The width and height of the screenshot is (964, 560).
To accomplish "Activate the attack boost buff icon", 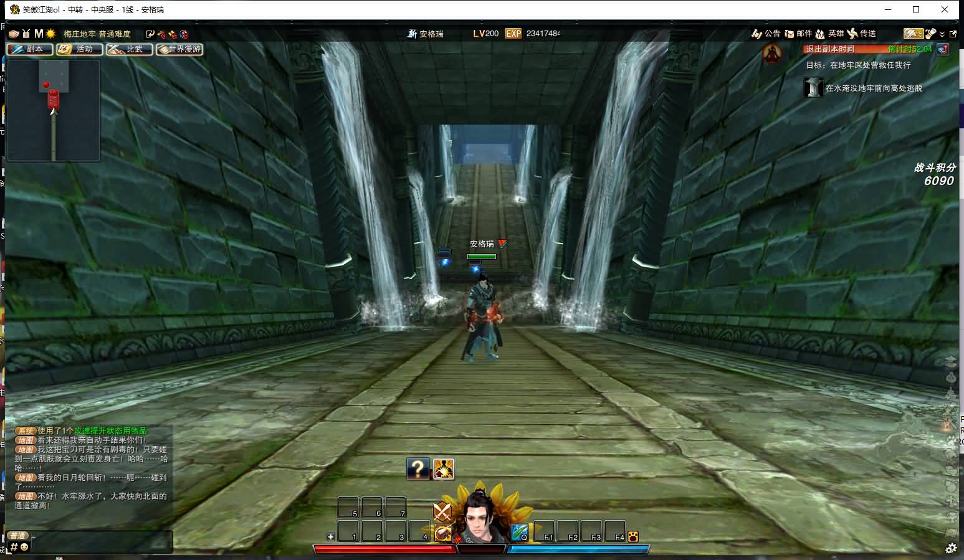I will coord(443,468).
